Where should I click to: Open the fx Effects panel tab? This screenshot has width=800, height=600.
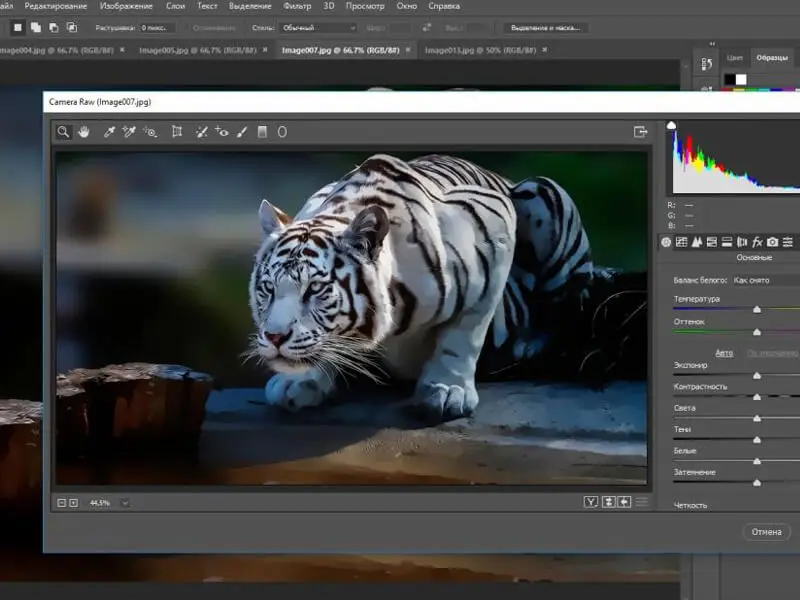(757, 242)
